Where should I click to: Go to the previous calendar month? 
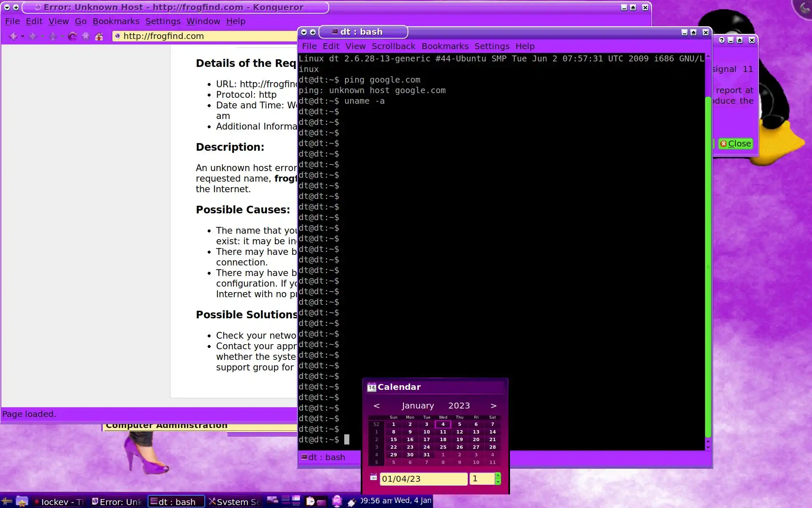tap(376, 406)
